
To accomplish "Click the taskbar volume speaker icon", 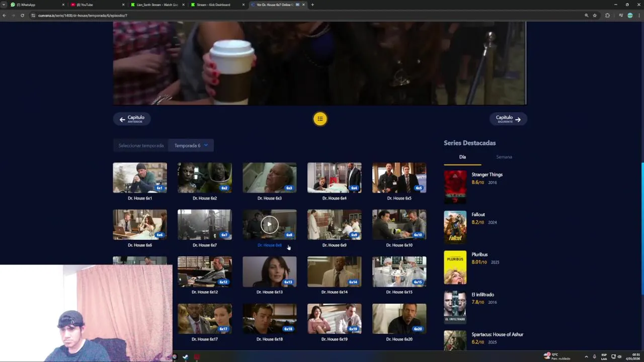I will pos(619,356).
